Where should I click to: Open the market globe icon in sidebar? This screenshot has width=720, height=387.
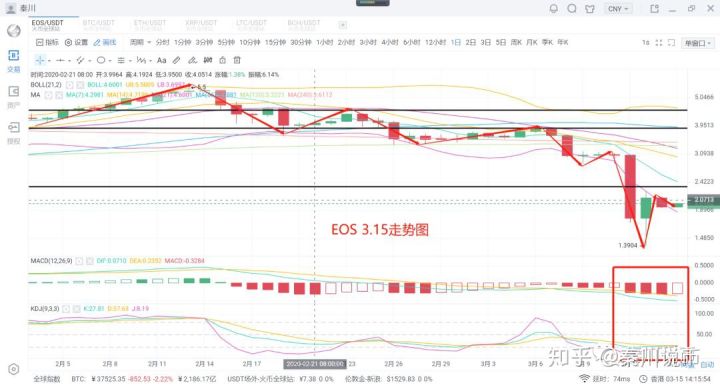(x=14, y=31)
